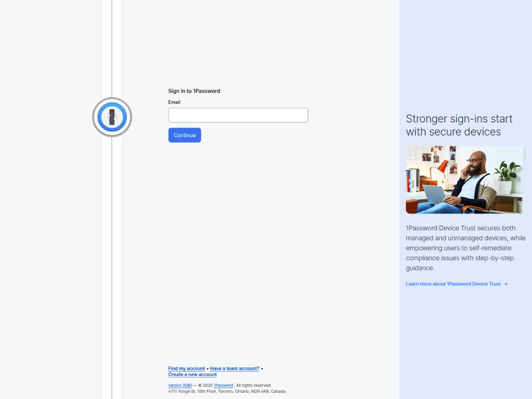Select the Sign in to 1Password heading

click(x=194, y=91)
